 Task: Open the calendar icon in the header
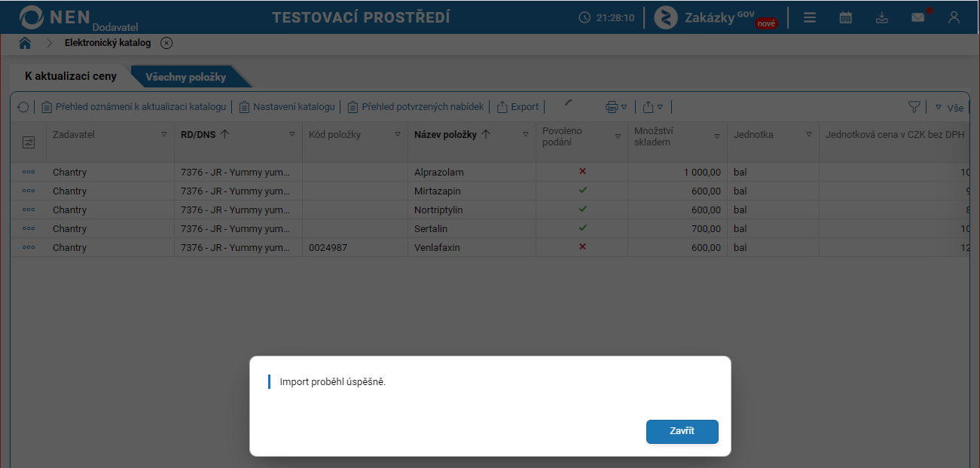tap(846, 17)
